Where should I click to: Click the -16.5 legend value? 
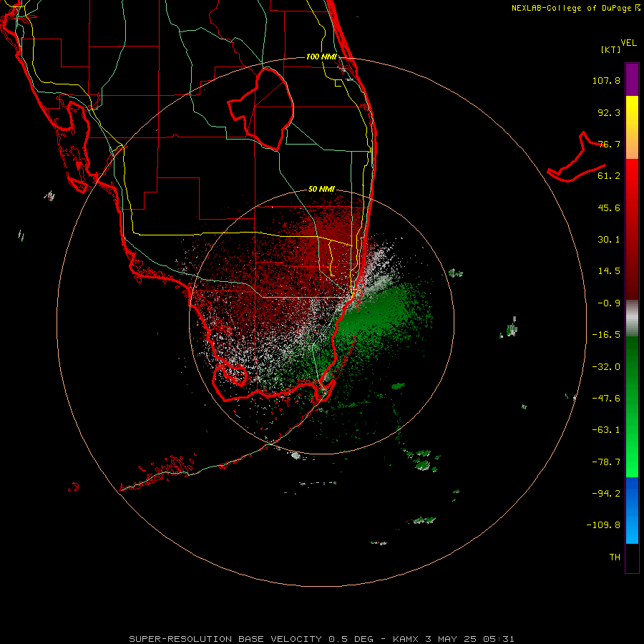(x=606, y=335)
